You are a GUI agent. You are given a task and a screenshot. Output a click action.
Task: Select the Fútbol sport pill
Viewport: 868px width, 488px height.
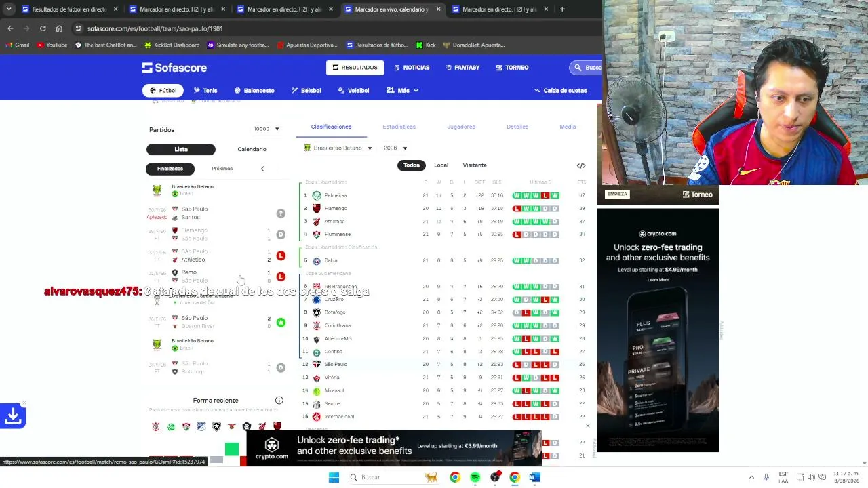163,90
